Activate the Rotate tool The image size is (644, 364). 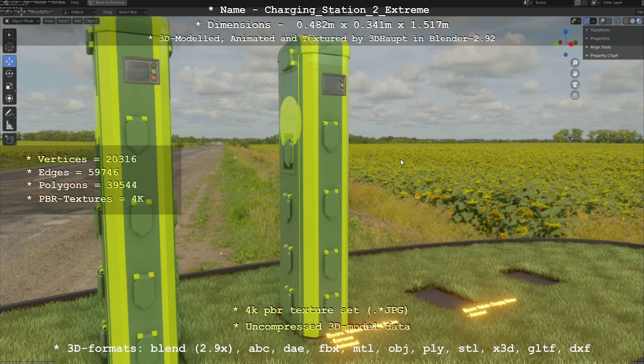[x=9, y=73]
